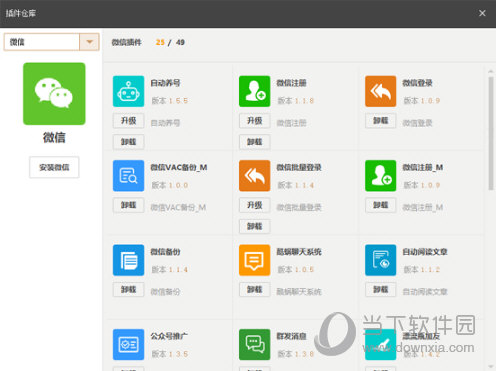Click version 1.1.2 under 自动阅读文章
The width and height of the screenshot is (496, 371).
430,269
